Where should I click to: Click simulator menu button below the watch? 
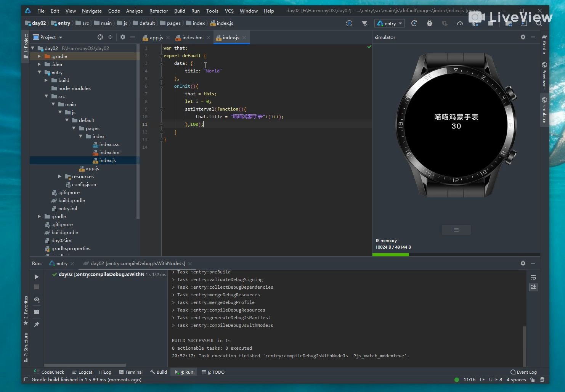[456, 230]
